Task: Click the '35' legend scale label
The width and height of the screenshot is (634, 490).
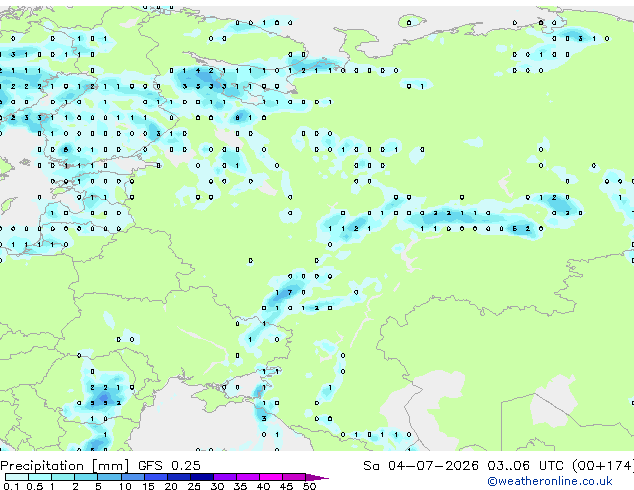Action: 240,486
